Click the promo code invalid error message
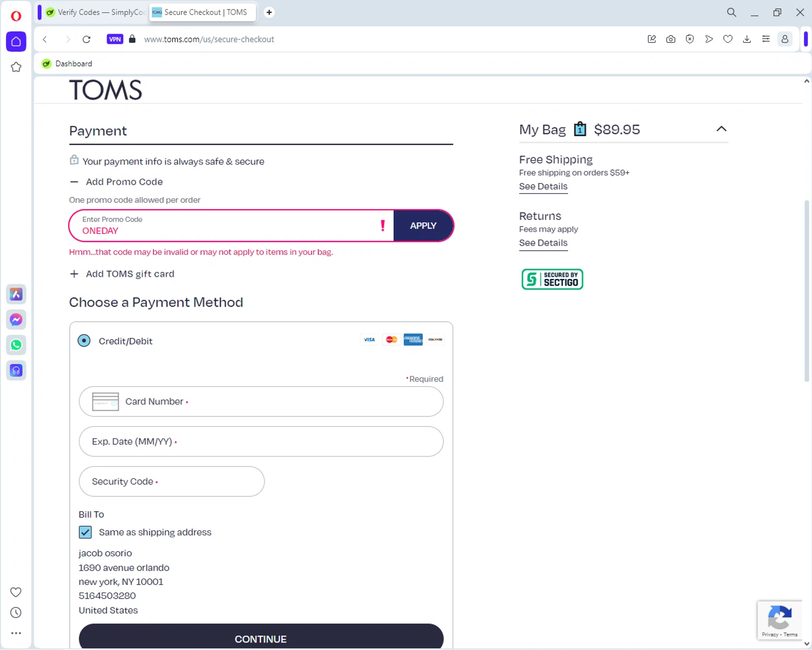Screen dimensions: 812x650 [201, 252]
